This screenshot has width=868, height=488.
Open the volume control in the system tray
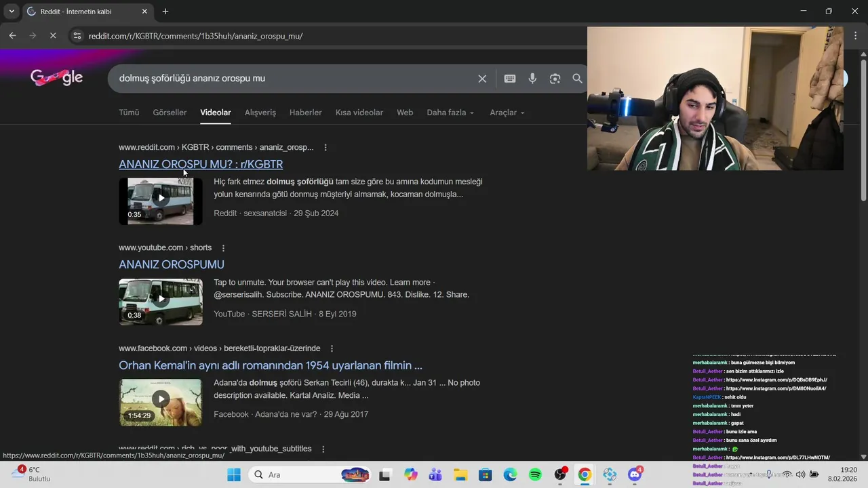pos(801,474)
